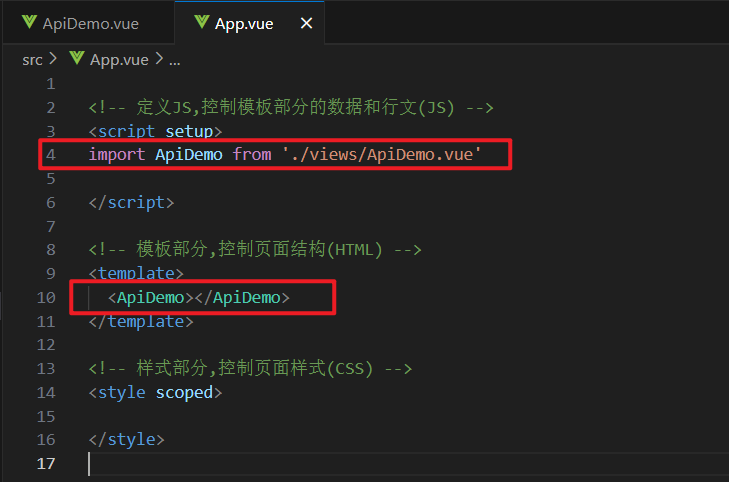
Task: Click the '<ApiDemo></ApiDemo>' component tag
Action: coord(199,297)
